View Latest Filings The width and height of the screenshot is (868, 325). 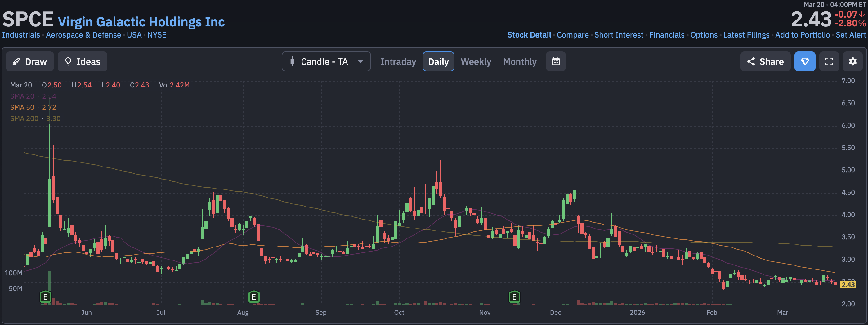[x=746, y=35]
